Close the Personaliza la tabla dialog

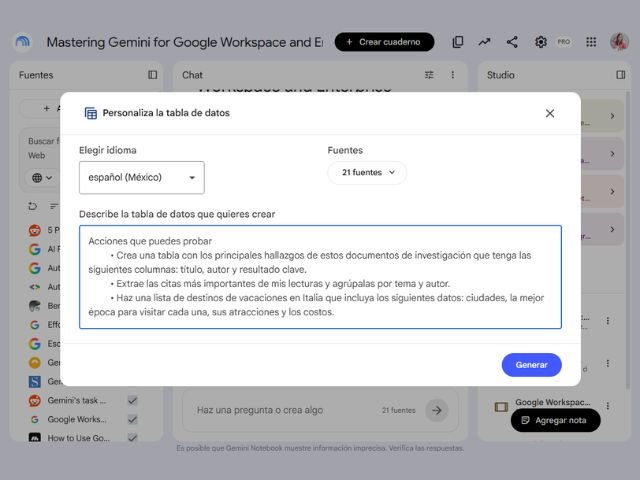tap(550, 113)
